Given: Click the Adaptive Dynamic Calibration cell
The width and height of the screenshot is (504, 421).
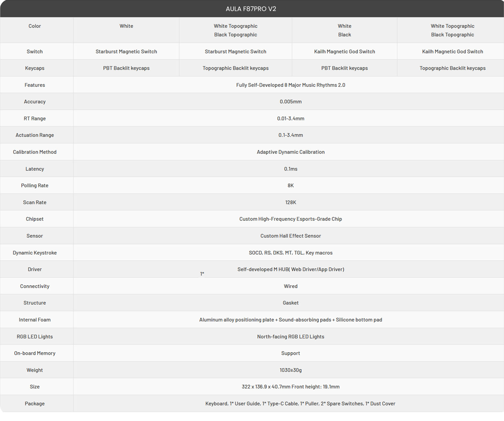Looking at the screenshot, I should coord(291,152).
